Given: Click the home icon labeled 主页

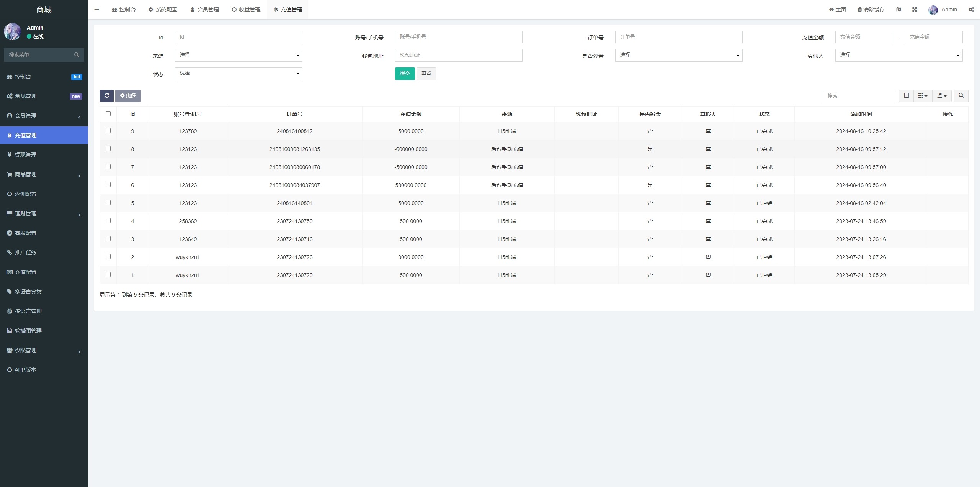Looking at the screenshot, I should (x=837, y=10).
